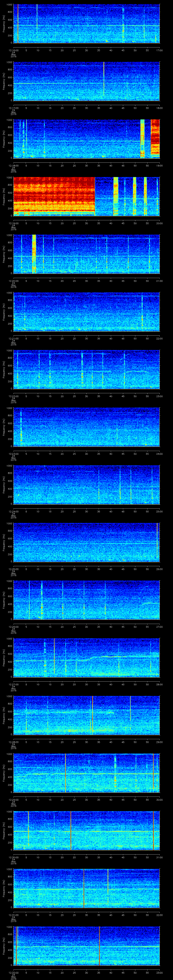The image size is (173, 980).
Task: Select the spectrogram panel beginning at 12:18:00
Action: pos(87,139)
